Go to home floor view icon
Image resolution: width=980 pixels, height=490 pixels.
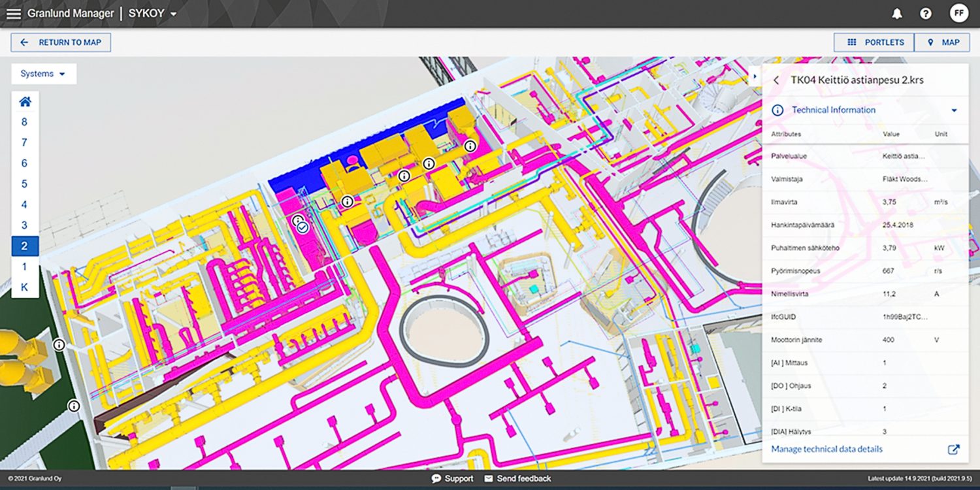25,102
